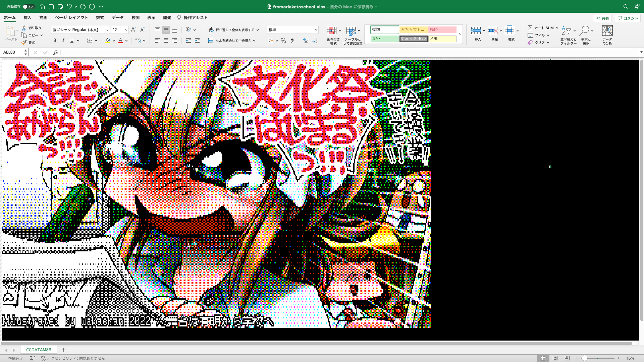Image resolution: width=644 pixels, height=362 pixels.
Task: Click the top align icon
Action: pyautogui.click(x=157, y=30)
